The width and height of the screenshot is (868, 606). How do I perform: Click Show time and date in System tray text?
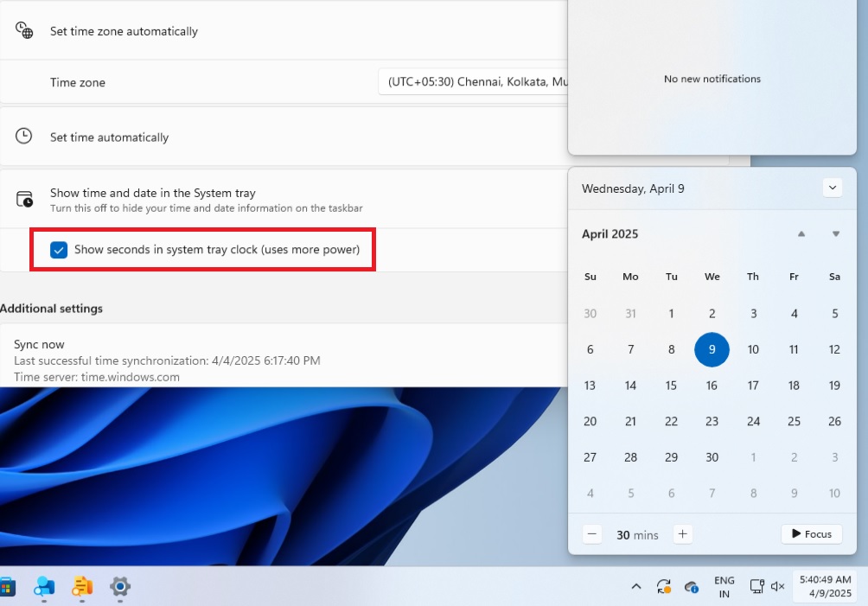tap(153, 193)
